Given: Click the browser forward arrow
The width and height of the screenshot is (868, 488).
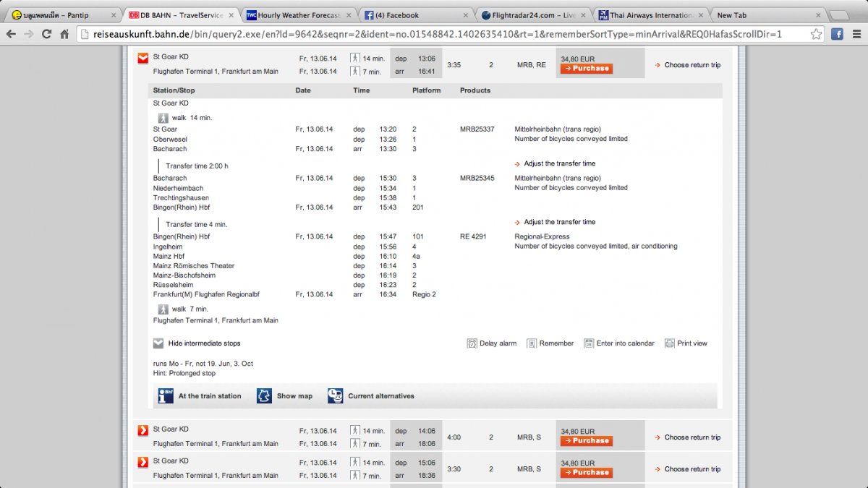Looking at the screenshot, I should pos(29,34).
